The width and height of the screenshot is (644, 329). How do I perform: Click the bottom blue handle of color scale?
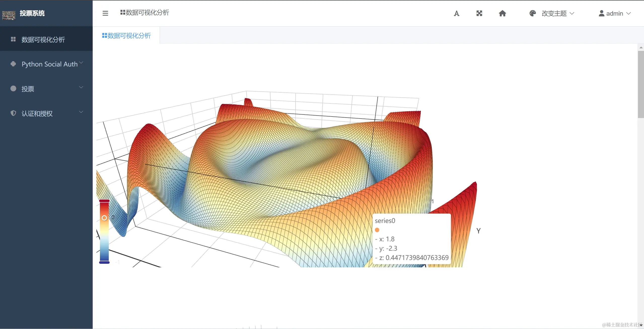pos(104,262)
